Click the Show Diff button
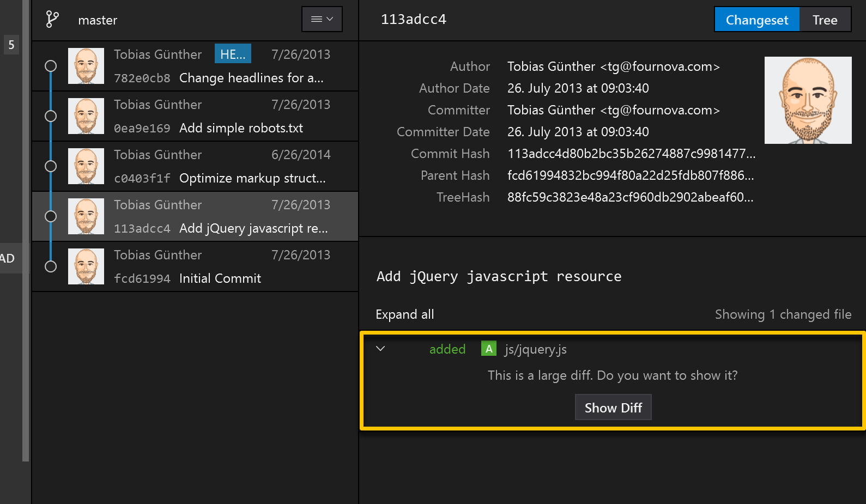Viewport: 866px width, 504px height. coord(613,408)
